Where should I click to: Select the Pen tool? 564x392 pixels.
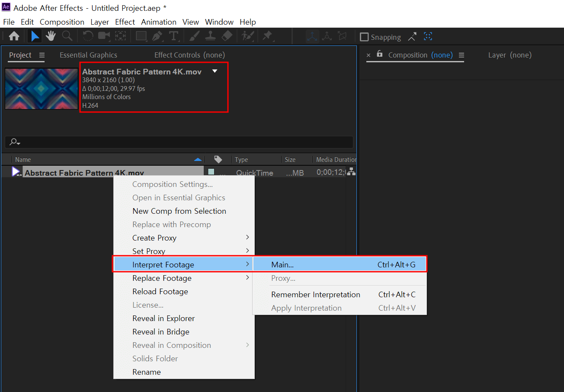click(157, 36)
